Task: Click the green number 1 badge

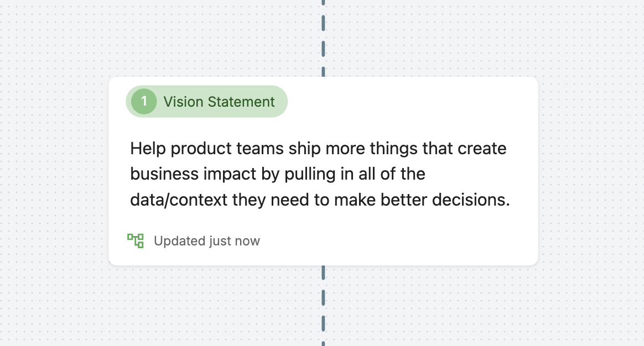Action: (x=144, y=101)
